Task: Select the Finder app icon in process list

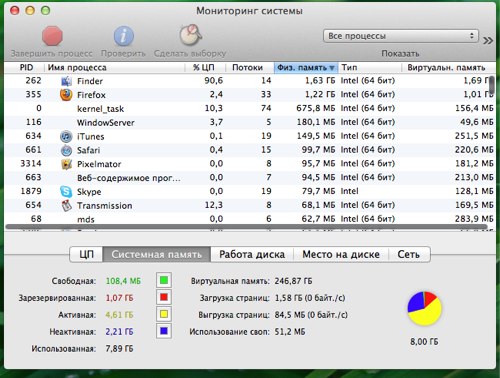Action: (x=66, y=81)
